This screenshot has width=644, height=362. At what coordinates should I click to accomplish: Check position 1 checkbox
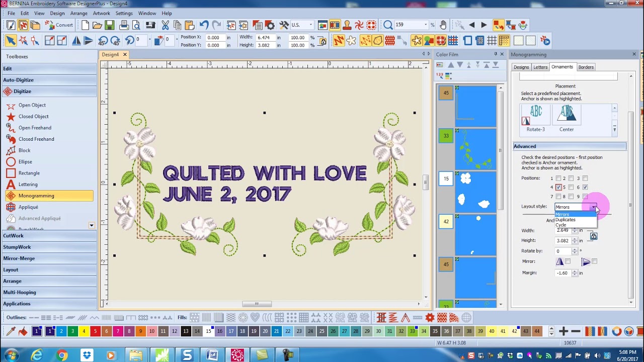558,178
